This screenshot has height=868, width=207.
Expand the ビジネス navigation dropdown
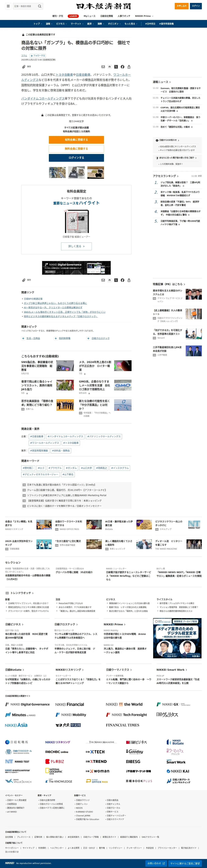(x=61, y=24)
